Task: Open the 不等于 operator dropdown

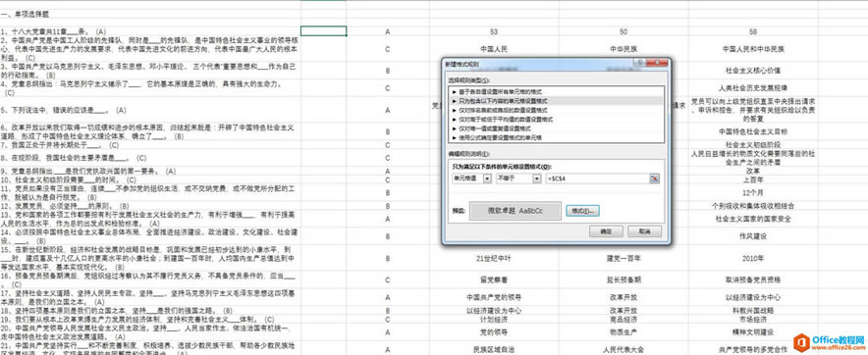Action: click(x=536, y=178)
